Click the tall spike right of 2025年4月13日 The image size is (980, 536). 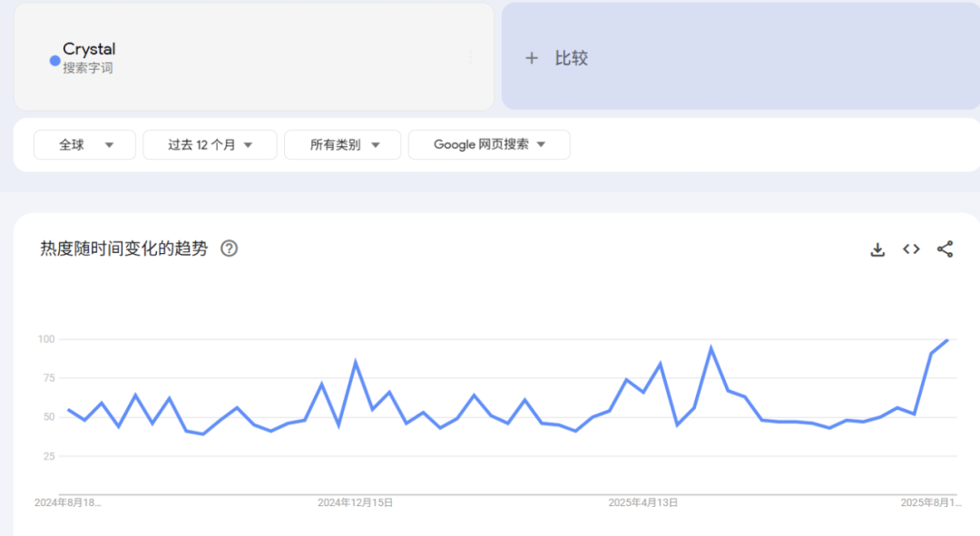tap(711, 348)
